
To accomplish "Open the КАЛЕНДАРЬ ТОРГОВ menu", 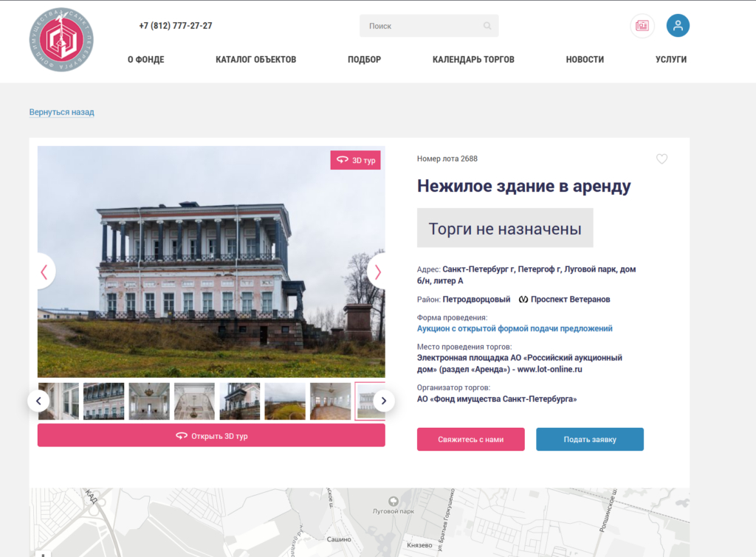I will pyautogui.click(x=473, y=59).
